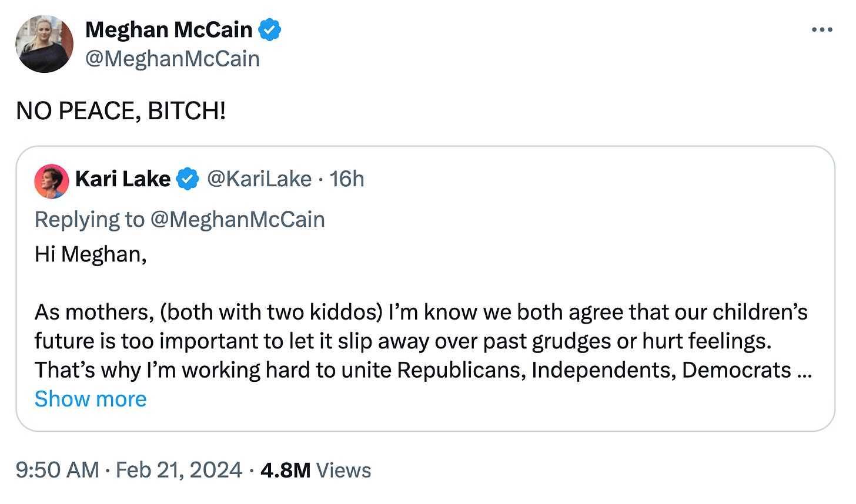Open the Meghan McCain display name
The height and width of the screenshot is (504, 856).
click(x=169, y=29)
